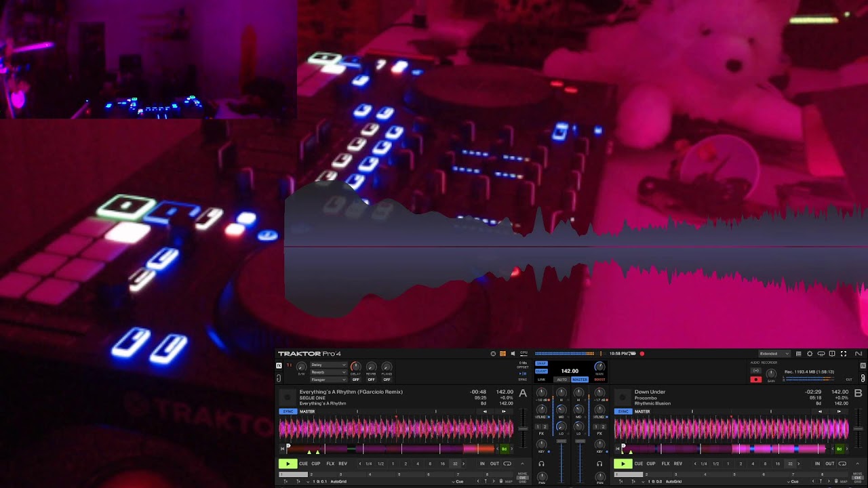The height and width of the screenshot is (488, 868).
Task: Enable FLX flux mode on Deck A
Action: 330,464
